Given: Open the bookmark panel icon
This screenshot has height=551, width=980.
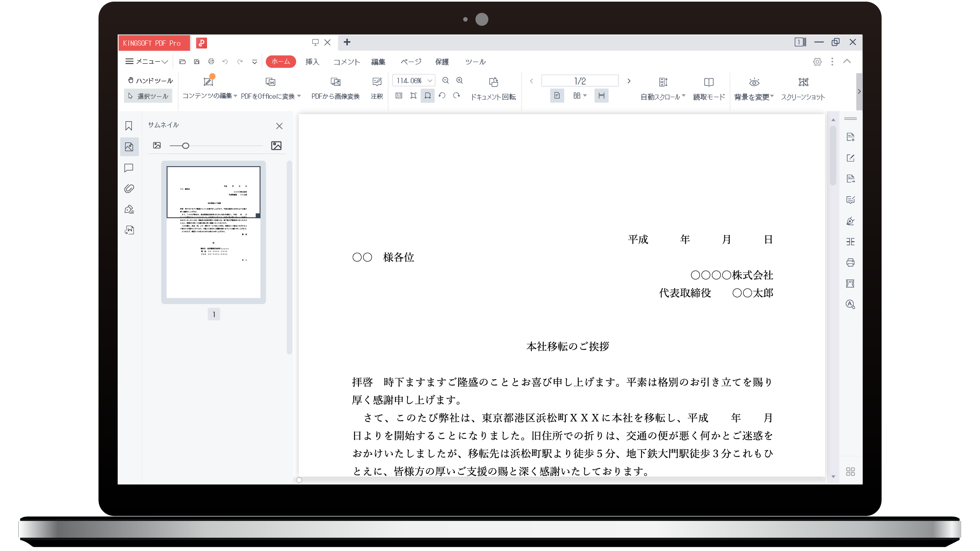Looking at the screenshot, I should pos(129,126).
